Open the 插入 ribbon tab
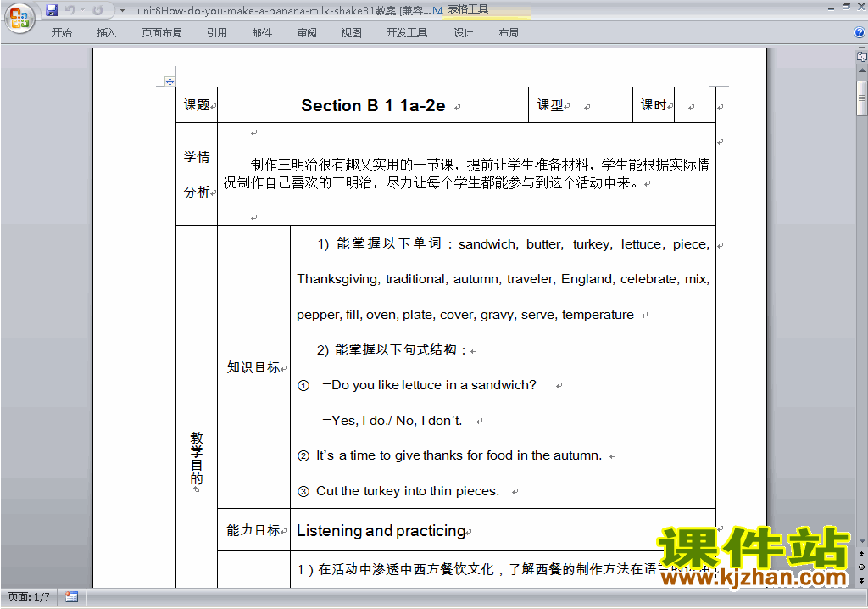Viewport: 868px width, 609px height. tap(106, 33)
